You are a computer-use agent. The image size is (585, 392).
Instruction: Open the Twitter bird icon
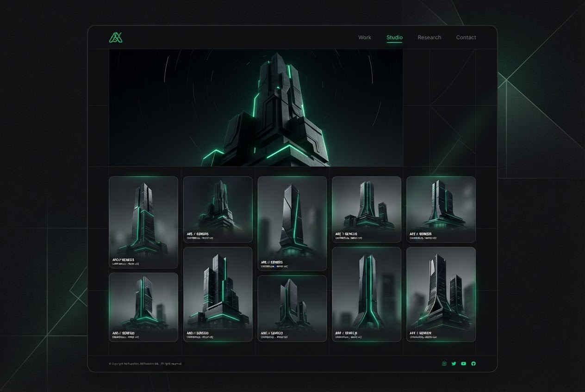pyautogui.click(x=454, y=364)
